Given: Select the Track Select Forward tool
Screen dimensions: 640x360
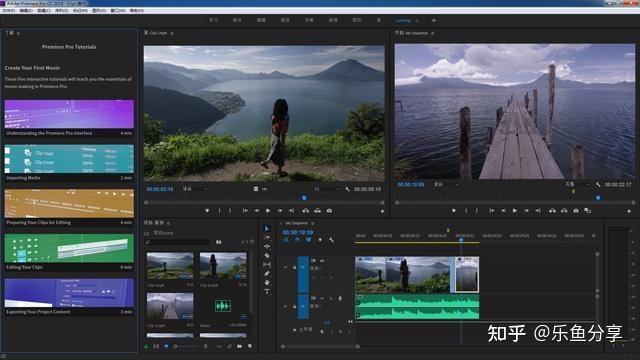Looking at the screenshot, I should [267, 238].
